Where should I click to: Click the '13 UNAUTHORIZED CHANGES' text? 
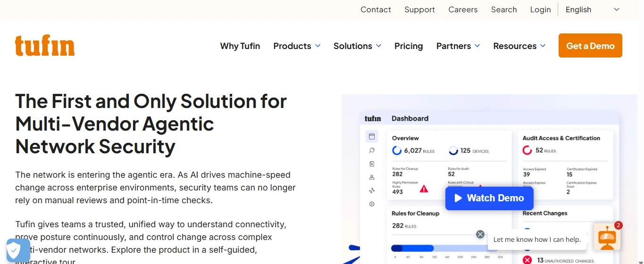coord(565,260)
